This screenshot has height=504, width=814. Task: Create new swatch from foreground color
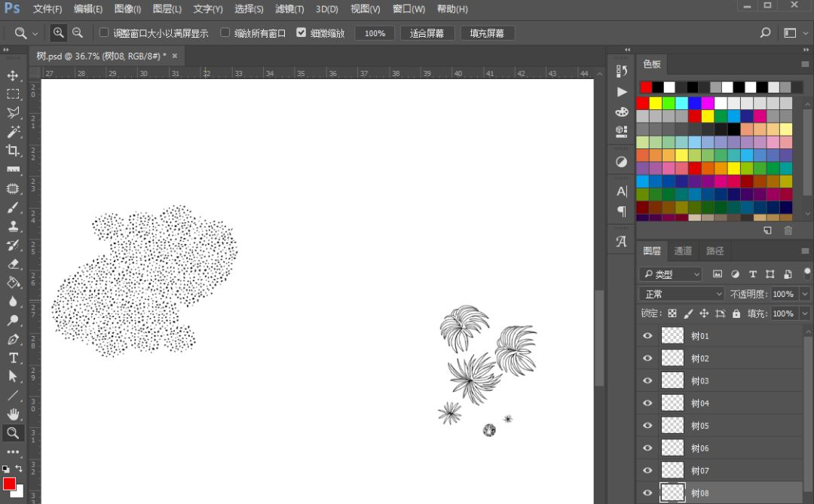767,231
